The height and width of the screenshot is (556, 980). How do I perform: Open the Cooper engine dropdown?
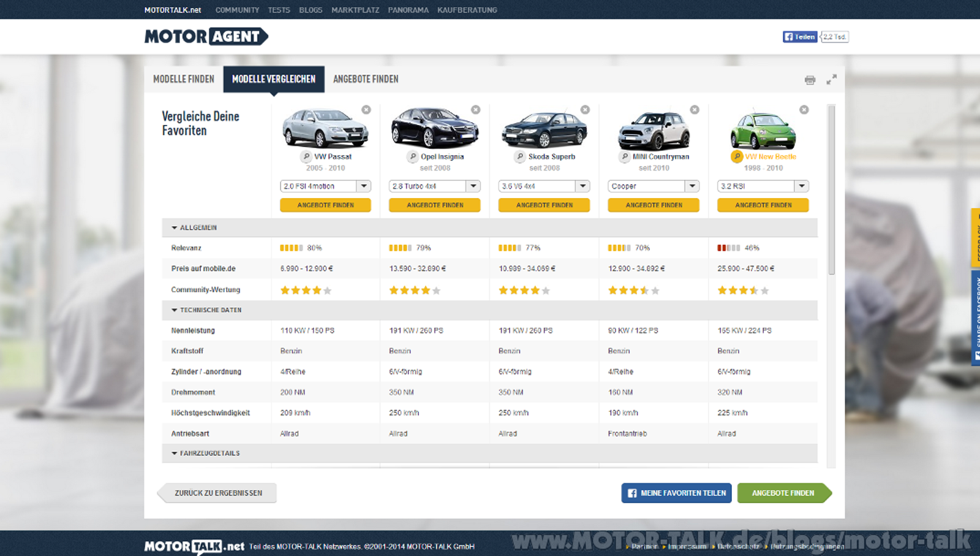click(654, 186)
